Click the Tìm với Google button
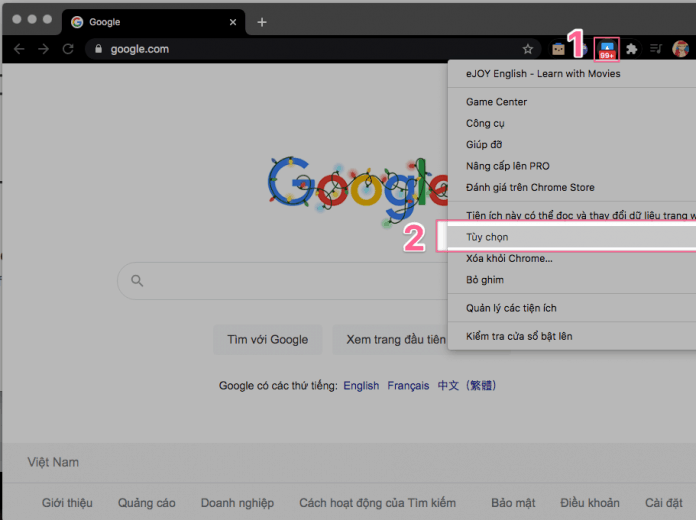This screenshot has height=520, width=696. click(x=268, y=340)
